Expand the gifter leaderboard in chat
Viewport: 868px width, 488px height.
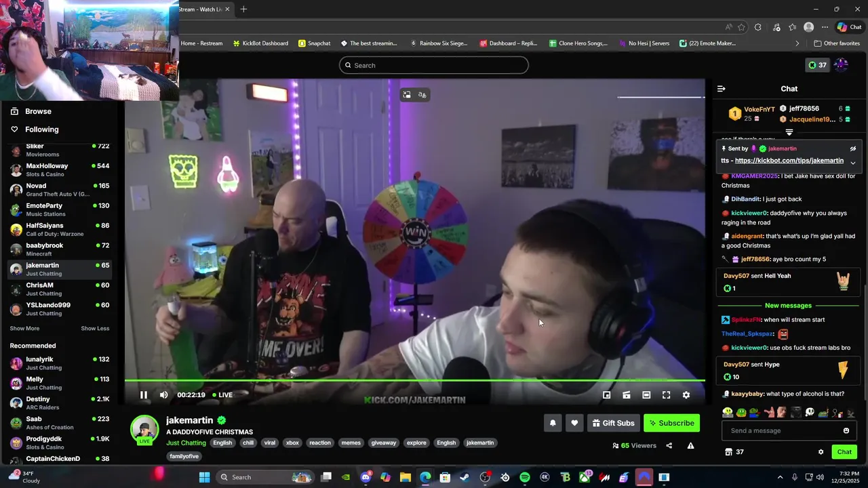click(789, 132)
